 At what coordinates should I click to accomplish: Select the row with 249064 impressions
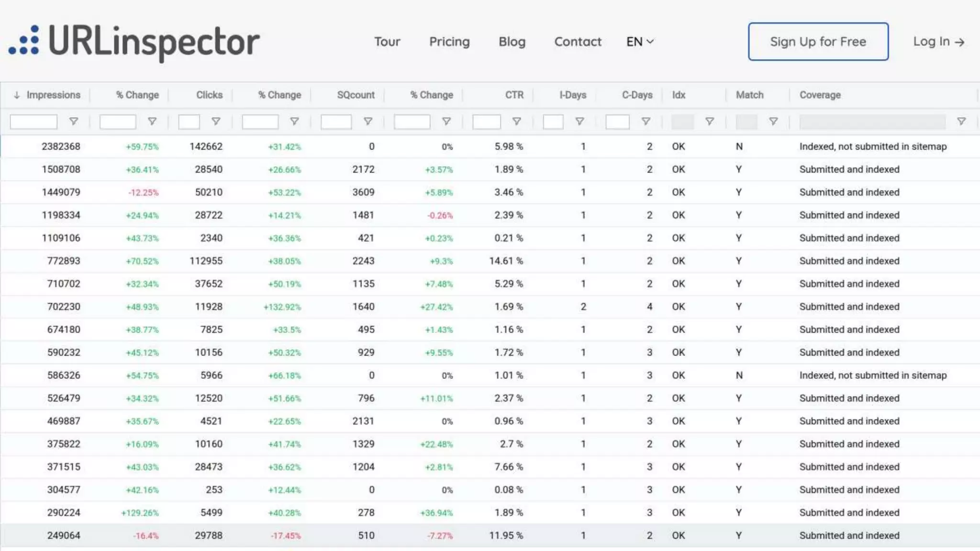[64, 535]
